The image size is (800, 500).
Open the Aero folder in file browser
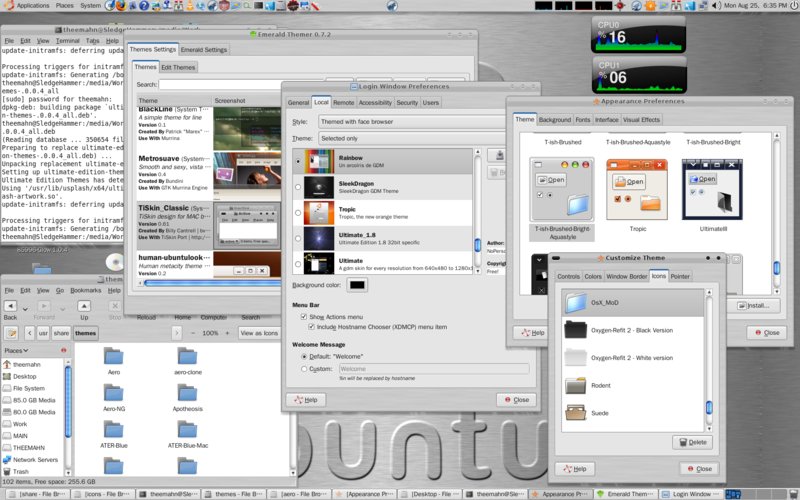(x=113, y=361)
